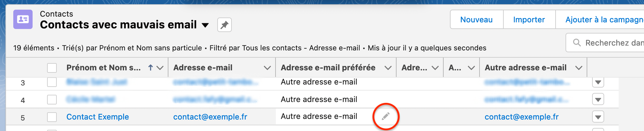Check the checkbox for row 3
The width and height of the screenshot is (644, 131).
(52, 82)
